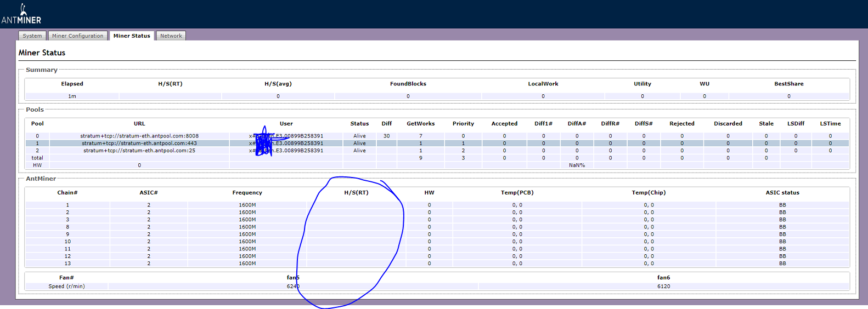Click the 'Utility' summary header
The height and width of the screenshot is (309, 868).
coord(642,84)
